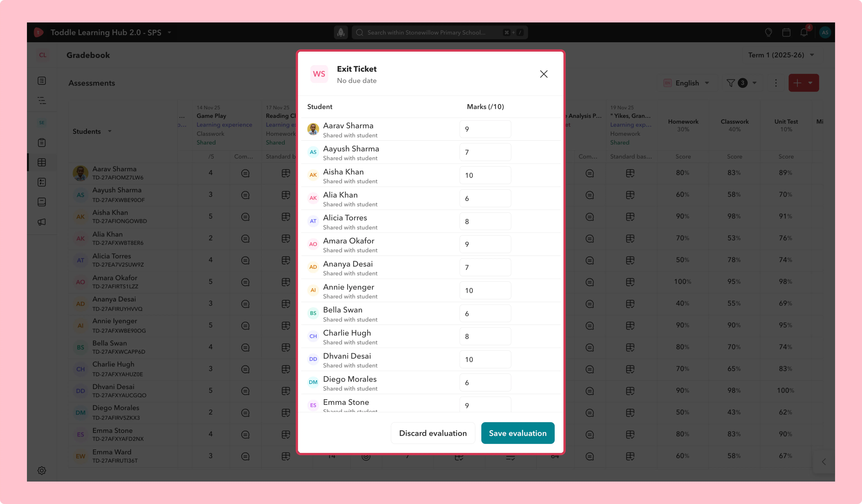Open the announcements megaphone icon in sidebar
The width and height of the screenshot is (862, 504).
coord(42,222)
